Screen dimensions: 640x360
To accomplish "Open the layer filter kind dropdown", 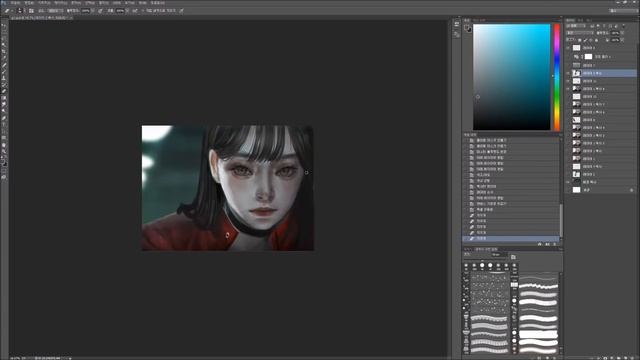I will point(576,26).
